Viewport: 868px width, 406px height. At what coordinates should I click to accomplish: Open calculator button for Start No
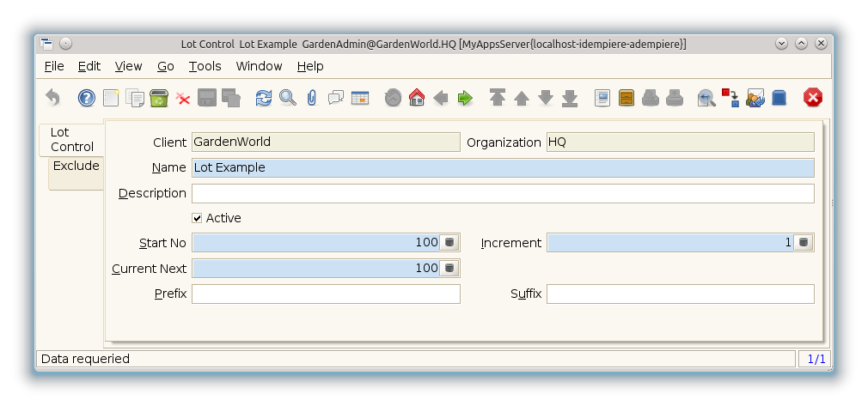pos(449,243)
